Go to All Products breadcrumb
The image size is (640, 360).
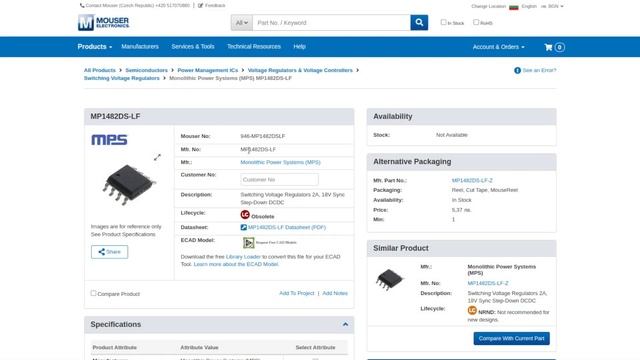(x=100, y=70)
